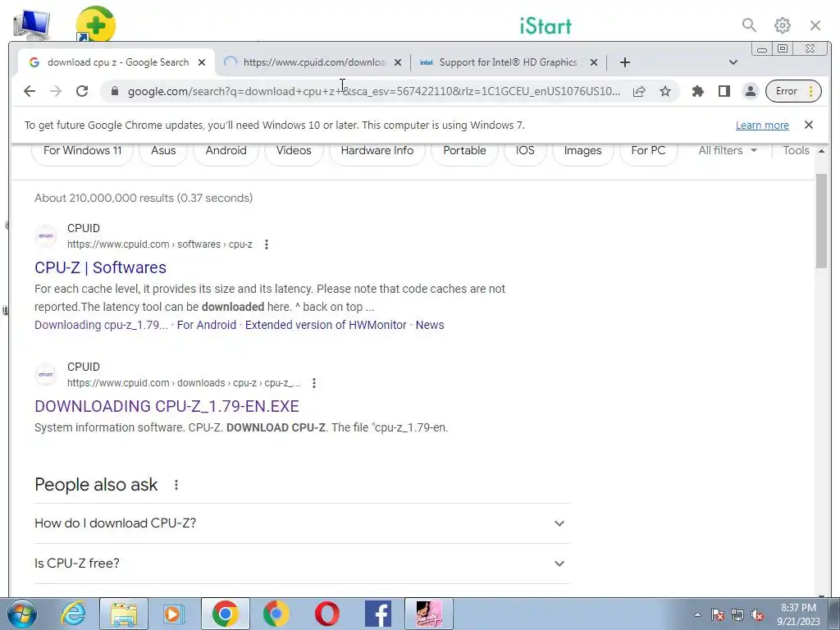Open the Chrome profile avatar
Screen dimensions: 840x630
coord(751,91)
